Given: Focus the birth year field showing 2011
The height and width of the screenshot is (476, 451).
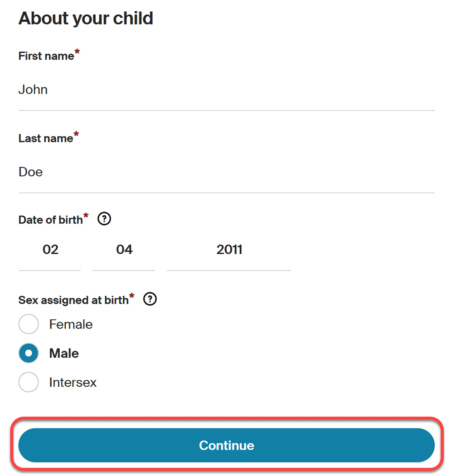Looking at the screenshot, I should coord(228,250).
